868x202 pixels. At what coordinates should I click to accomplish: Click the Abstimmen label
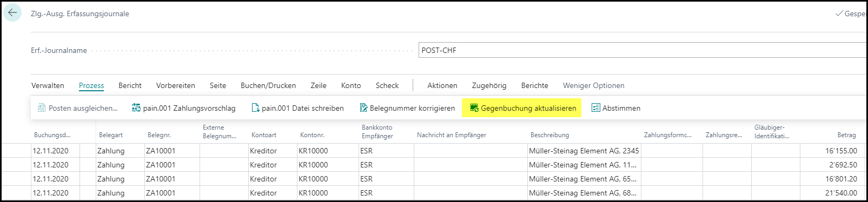point(621,108)
